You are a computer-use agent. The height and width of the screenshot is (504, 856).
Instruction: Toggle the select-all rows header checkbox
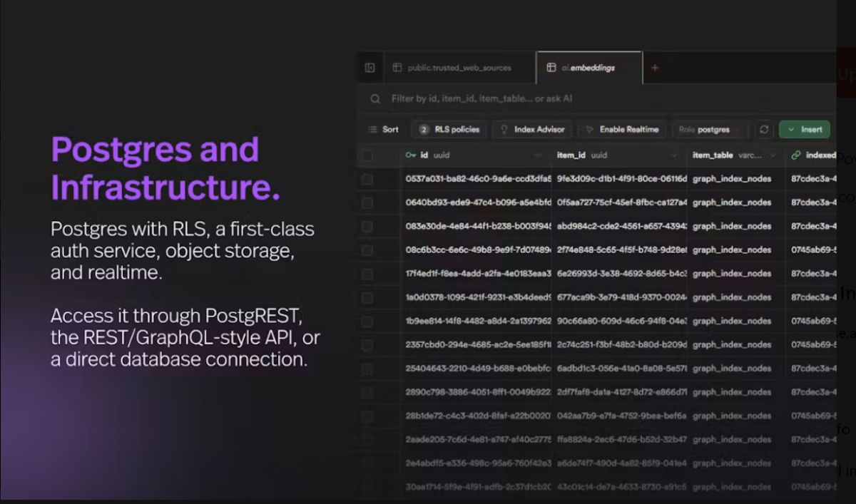[x=367, y=155]
